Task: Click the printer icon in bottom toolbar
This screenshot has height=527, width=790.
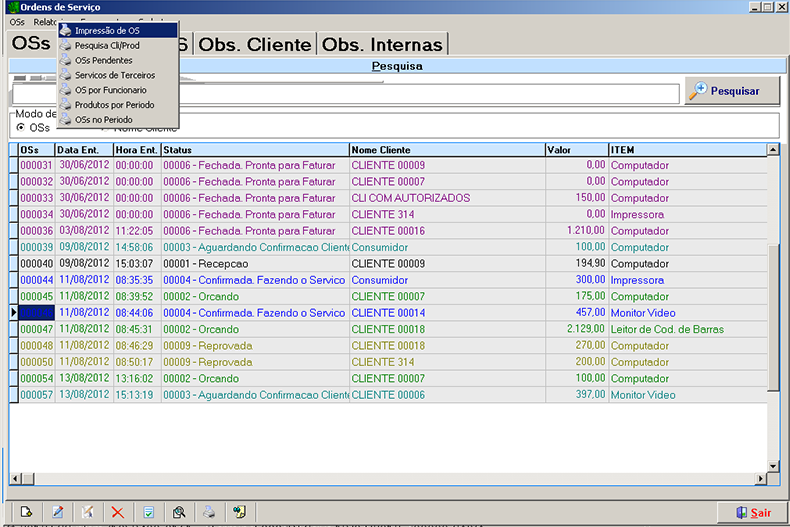Action: [x=209, y=512]
